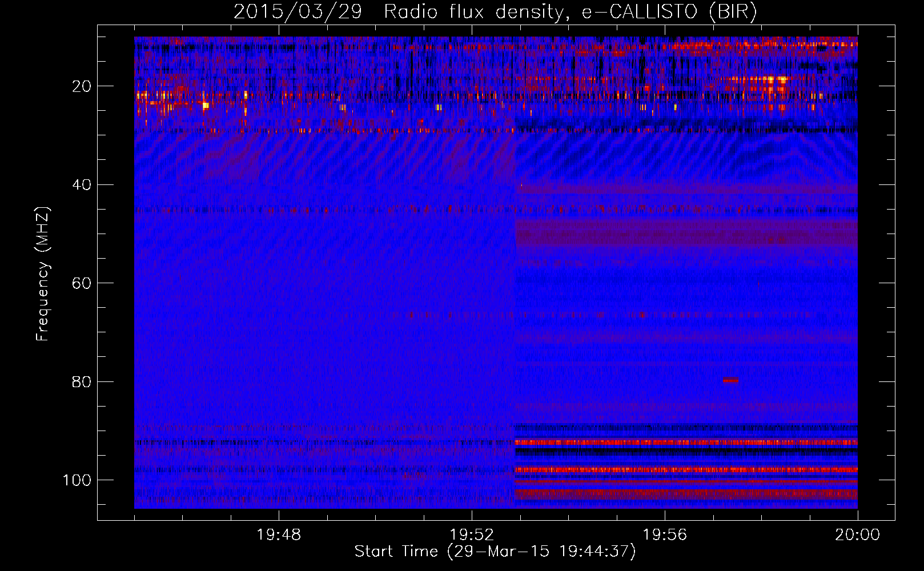Click the 19:56 time tick label
Screen dimensions: 924x571
[x=665, y=535]
